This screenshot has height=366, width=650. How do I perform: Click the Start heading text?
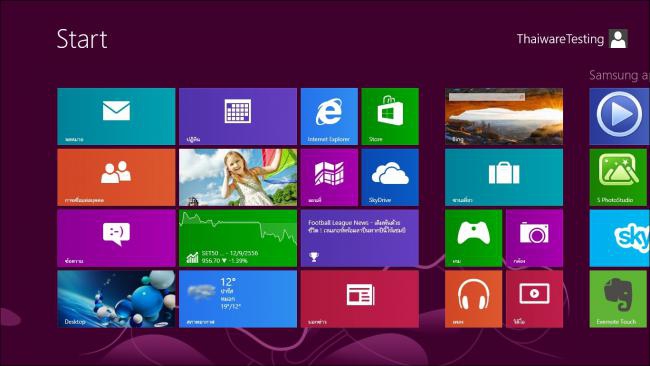pyautogui.click(x=82, y=39)
